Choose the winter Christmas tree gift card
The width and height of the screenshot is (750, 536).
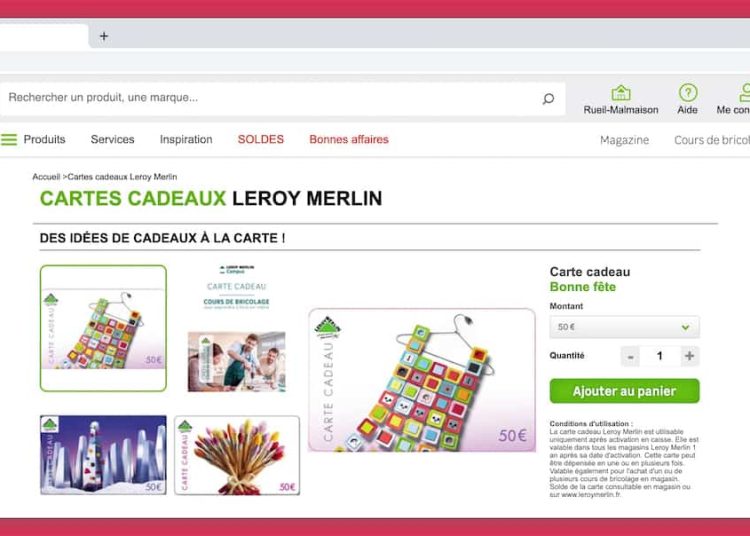point(103,455)
